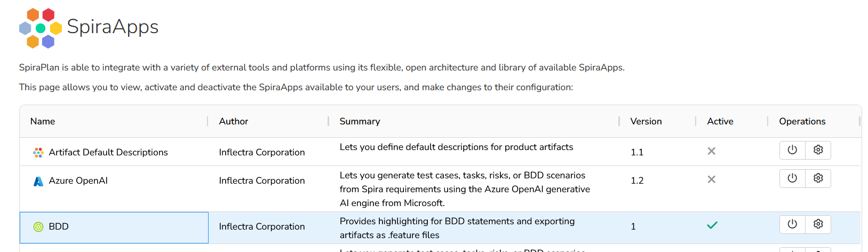Select the BDD row name cell

[114, 227]
